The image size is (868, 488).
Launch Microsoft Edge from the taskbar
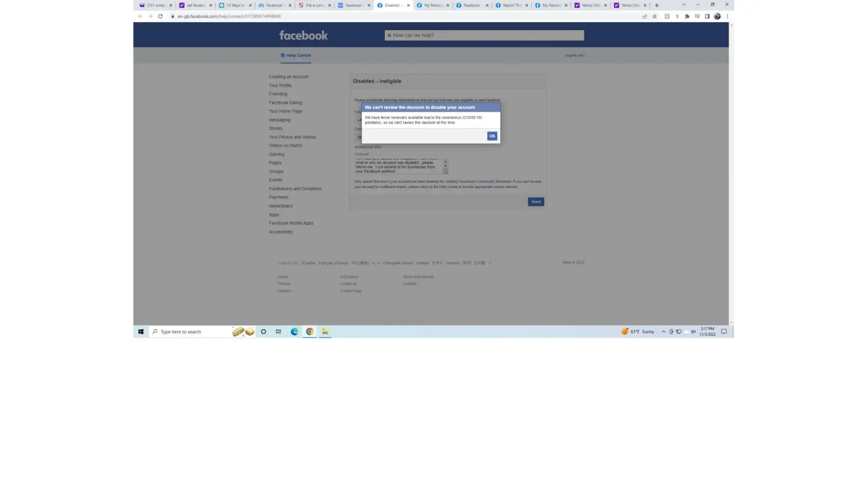(x=294, y=332)
